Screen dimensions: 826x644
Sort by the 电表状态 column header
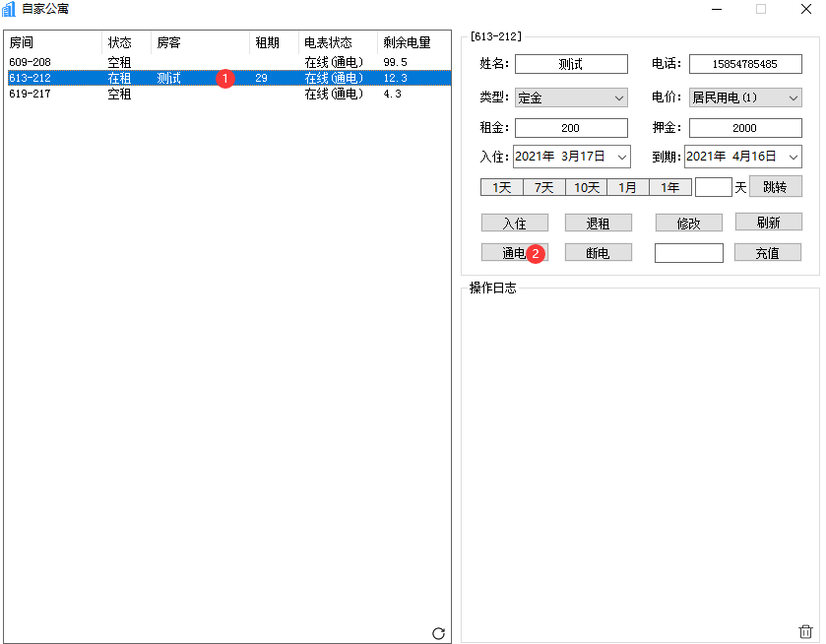point(338,42)
